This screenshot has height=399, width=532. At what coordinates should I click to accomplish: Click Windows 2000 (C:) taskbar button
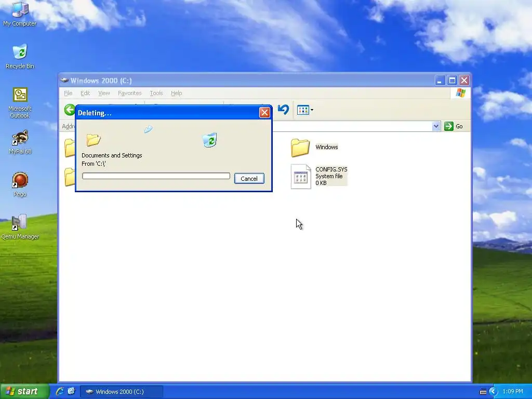(x=122, y=392)
